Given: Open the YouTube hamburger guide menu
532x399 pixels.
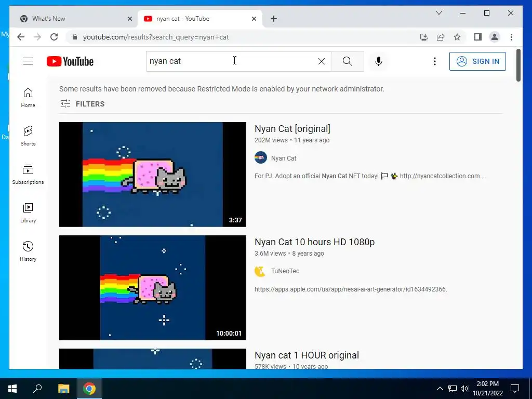Looking at the screenshot, I should click(28, 61).
